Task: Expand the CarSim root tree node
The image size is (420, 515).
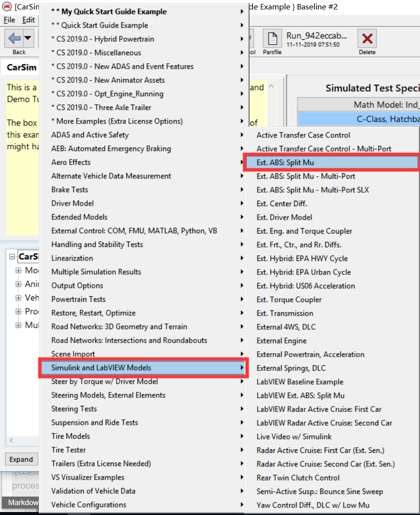Action: coord(12,257)
